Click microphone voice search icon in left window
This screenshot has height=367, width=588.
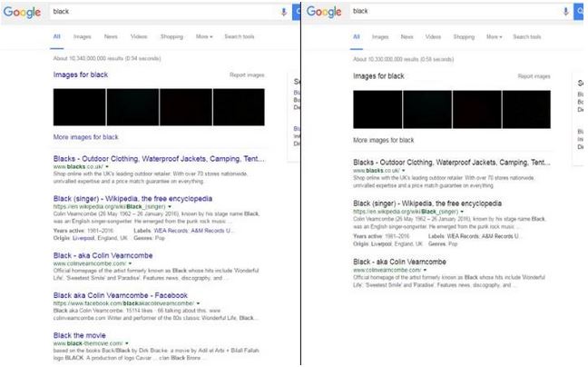coord(284,12)
